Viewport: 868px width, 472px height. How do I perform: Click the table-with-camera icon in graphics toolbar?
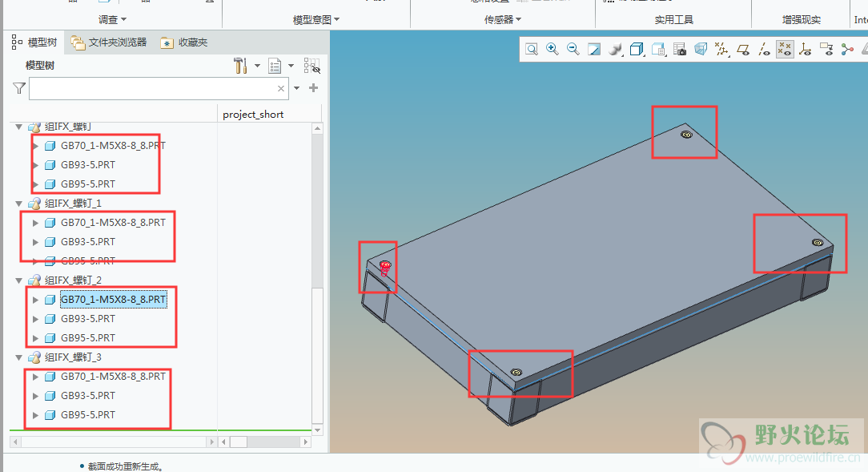[x=680, y=50]
